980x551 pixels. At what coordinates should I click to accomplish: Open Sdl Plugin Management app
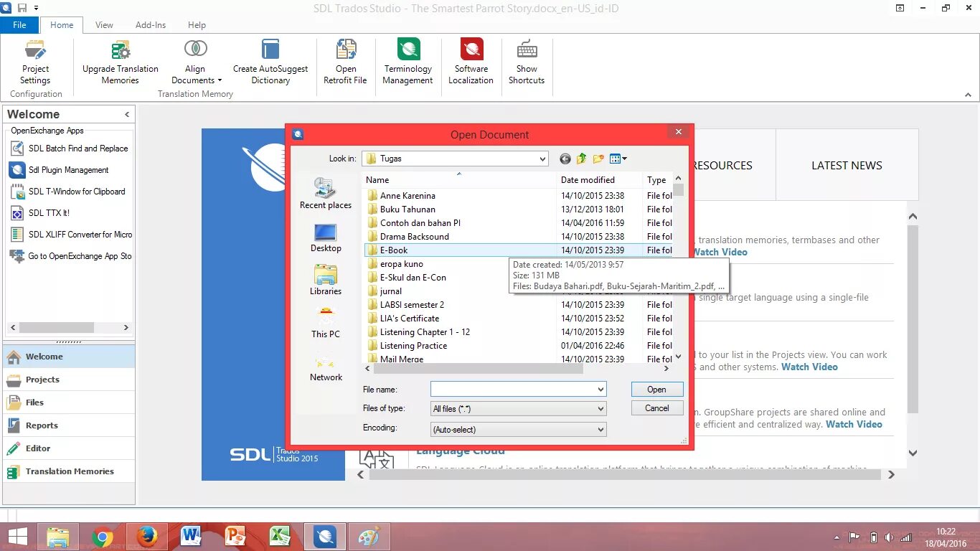pos(60,170)
